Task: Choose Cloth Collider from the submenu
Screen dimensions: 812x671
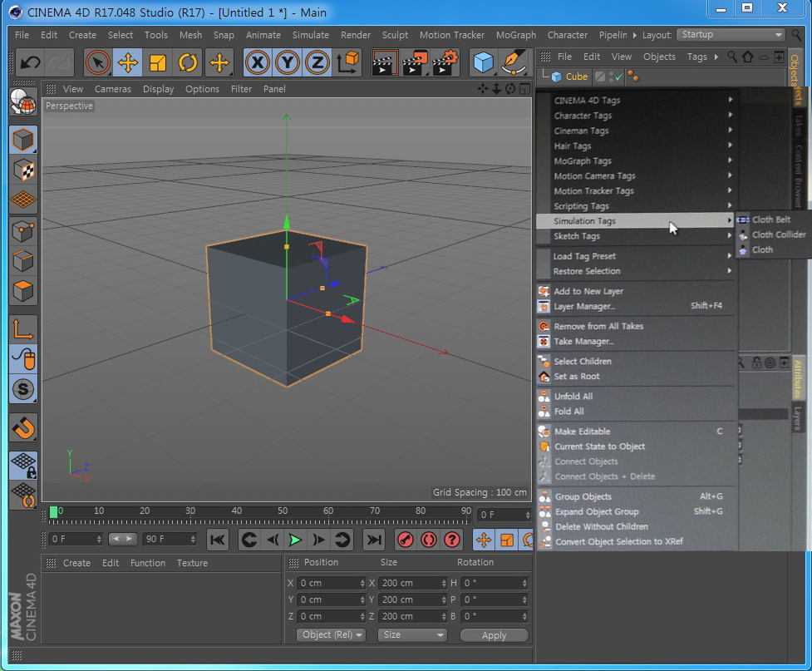Action: pyautogui.click(x=773, y=234)
